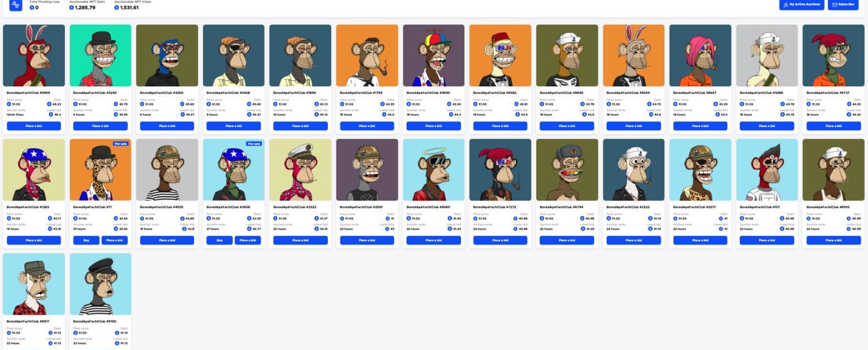Click the ETH icon beside Auctionable NFT Debt

click(x=72, y=8)
